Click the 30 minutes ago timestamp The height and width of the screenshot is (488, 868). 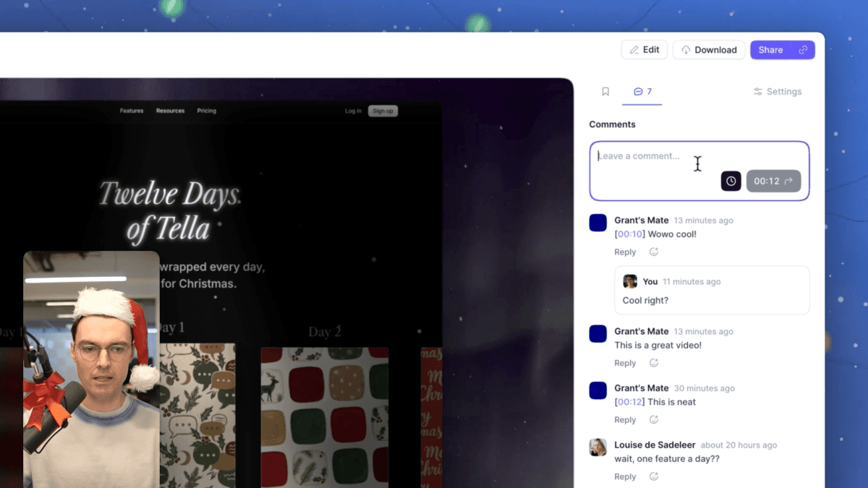[704, 388]
